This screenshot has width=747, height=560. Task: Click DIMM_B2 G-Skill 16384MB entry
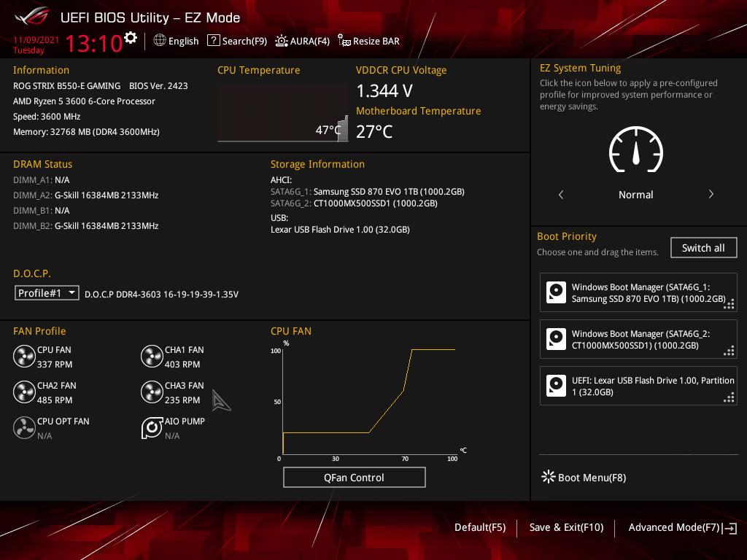[x=86, y=226]
